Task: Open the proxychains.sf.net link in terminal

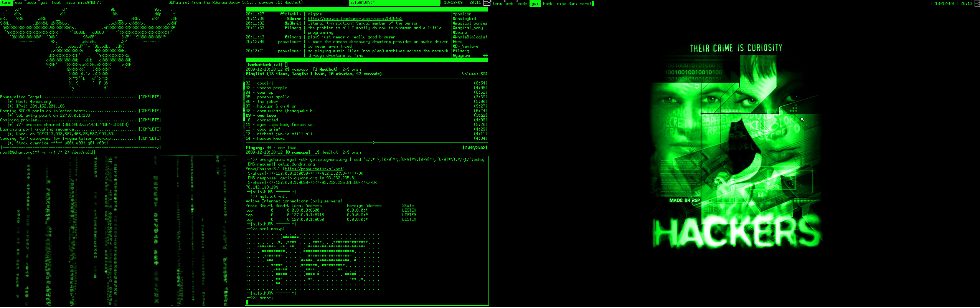Action: pos(314,169)
